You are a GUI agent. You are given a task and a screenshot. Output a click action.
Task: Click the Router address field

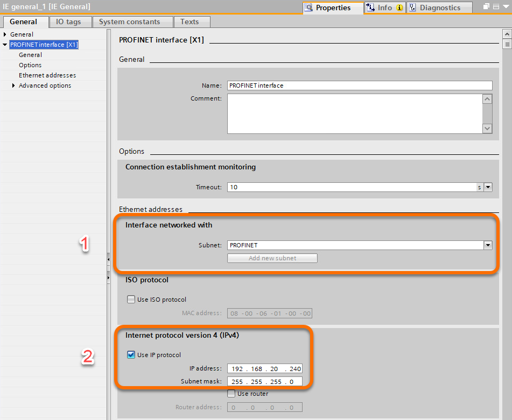coord(265,407)
